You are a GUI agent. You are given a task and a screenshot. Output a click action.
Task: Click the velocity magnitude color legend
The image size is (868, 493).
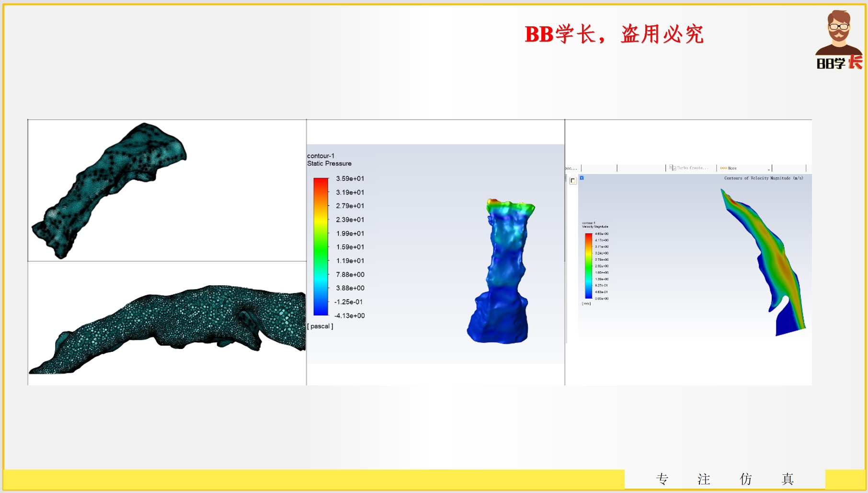588,266
